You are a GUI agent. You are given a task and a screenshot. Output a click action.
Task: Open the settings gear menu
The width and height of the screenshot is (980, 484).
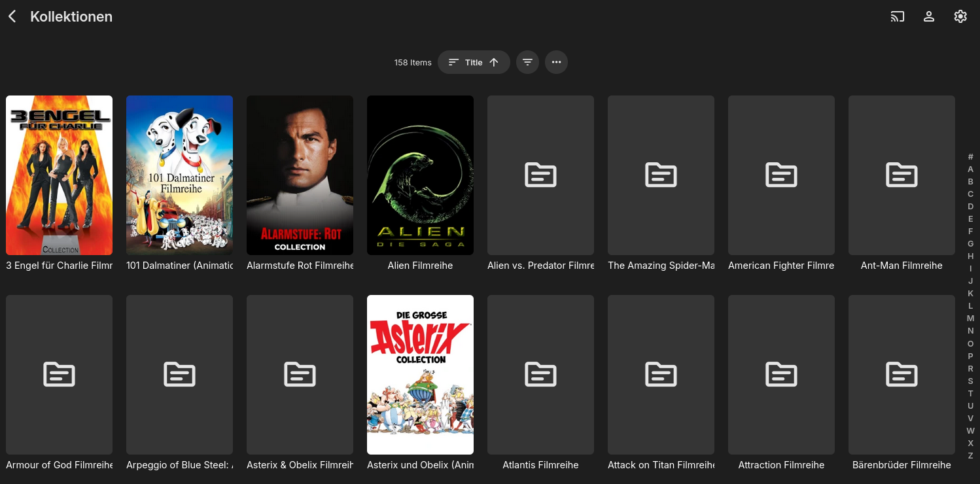[960, 17]
